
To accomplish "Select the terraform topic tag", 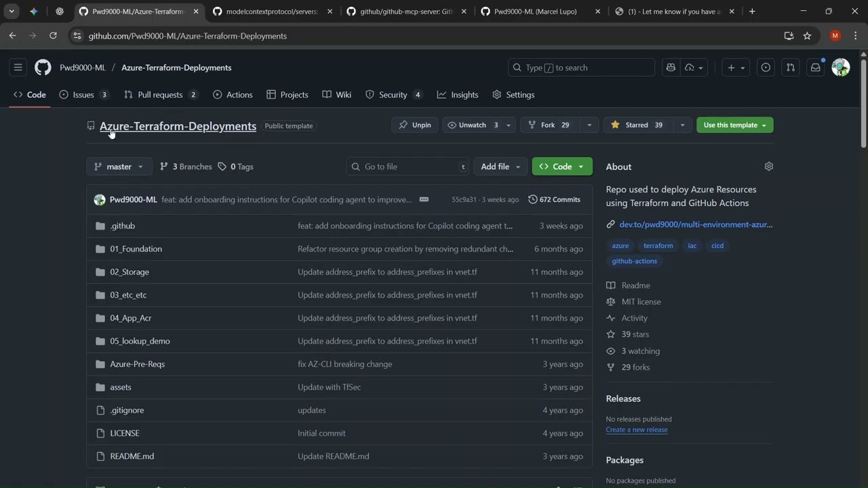I will click(658, 245).
